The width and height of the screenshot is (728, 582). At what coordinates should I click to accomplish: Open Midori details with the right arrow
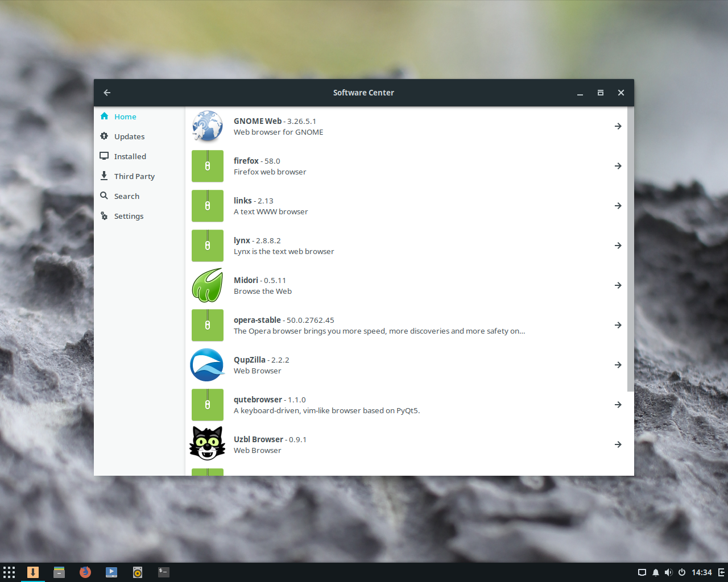click(618, 285)
